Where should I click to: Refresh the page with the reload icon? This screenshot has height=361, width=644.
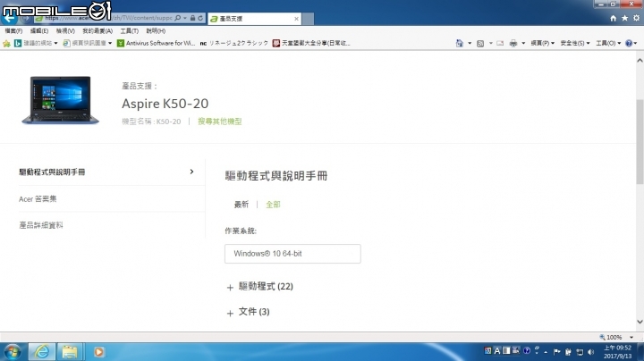[200, 18]
